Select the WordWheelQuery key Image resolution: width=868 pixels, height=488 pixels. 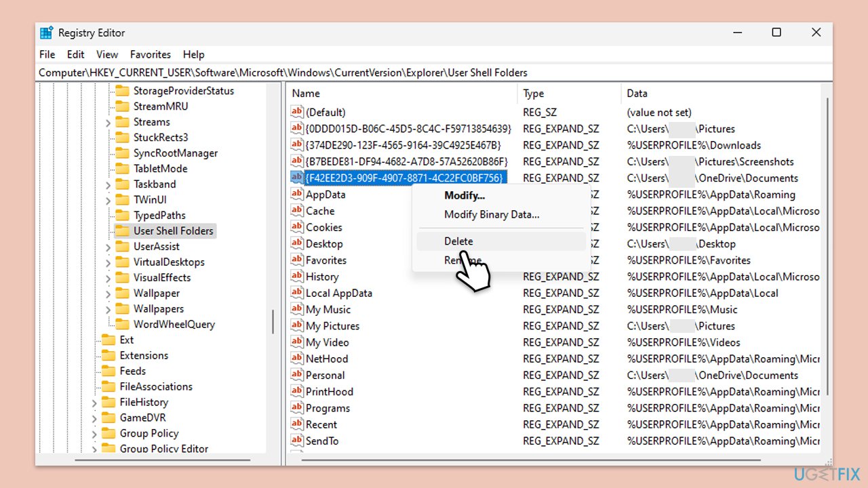(x=174, y=325)
